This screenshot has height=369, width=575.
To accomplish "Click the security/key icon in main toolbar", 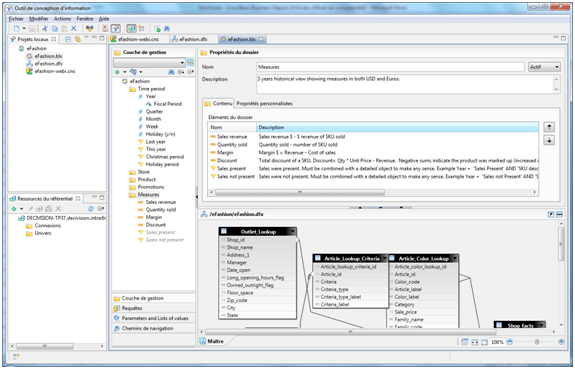I will click(141, 28).
